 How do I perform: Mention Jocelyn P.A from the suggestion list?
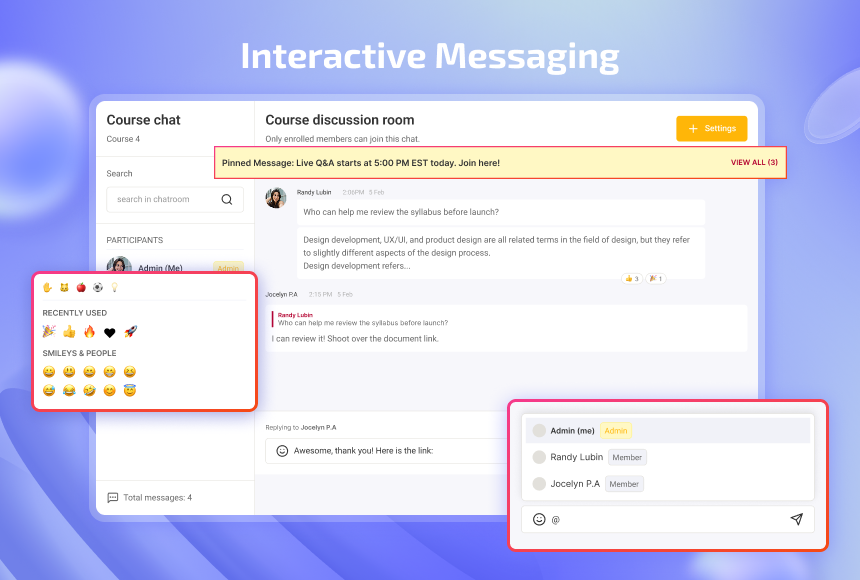(x=667, y=484)
